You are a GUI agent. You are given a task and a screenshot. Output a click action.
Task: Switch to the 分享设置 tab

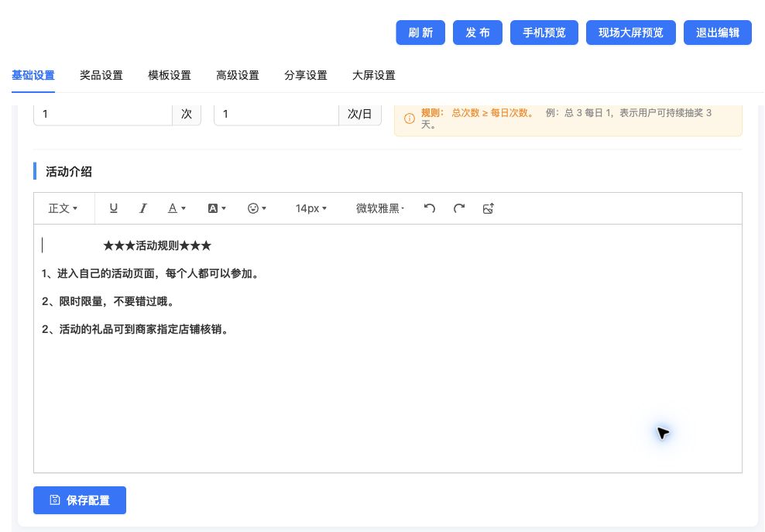point(306,75)
